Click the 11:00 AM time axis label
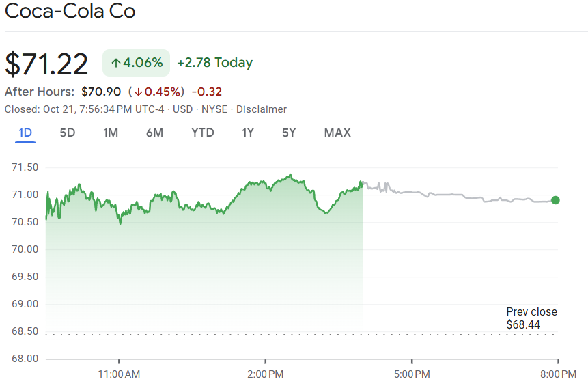Viewport: 588px width, 388px height. click(x=119, y=374)
